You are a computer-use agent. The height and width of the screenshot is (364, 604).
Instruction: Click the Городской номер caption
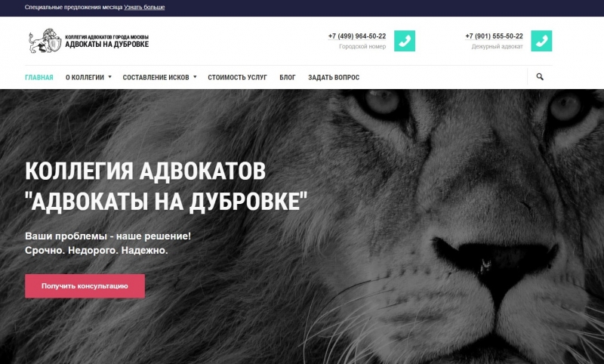[362, 47]
